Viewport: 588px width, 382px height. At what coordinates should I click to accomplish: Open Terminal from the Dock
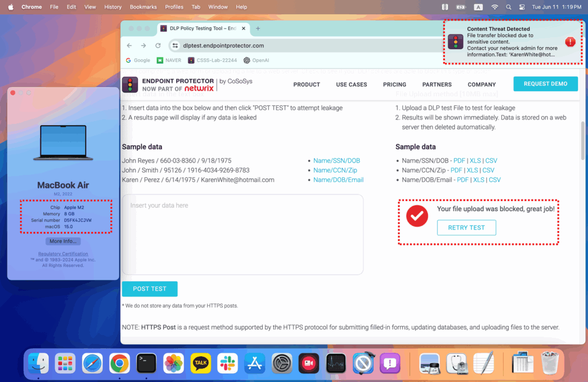tap(146, 363)
